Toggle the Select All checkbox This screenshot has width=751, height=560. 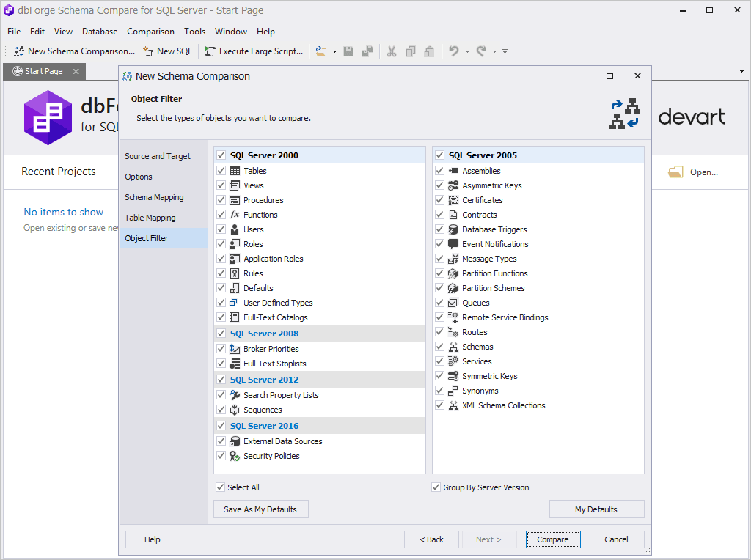220,487
